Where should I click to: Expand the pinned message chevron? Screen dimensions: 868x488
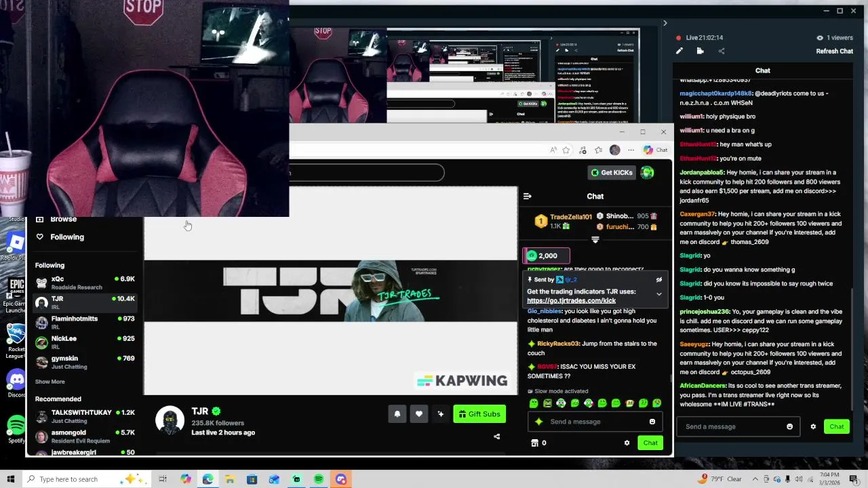(x=658, y=294)
